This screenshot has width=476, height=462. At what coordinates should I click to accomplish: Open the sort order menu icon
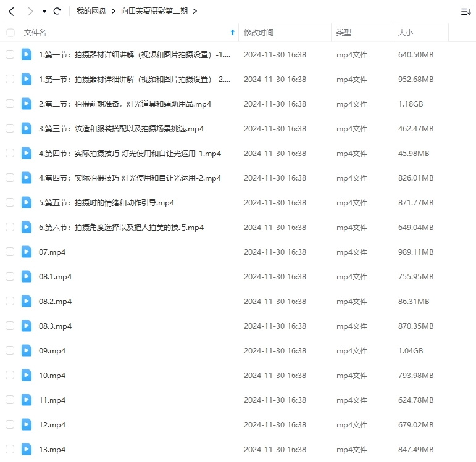coord(466,12)
